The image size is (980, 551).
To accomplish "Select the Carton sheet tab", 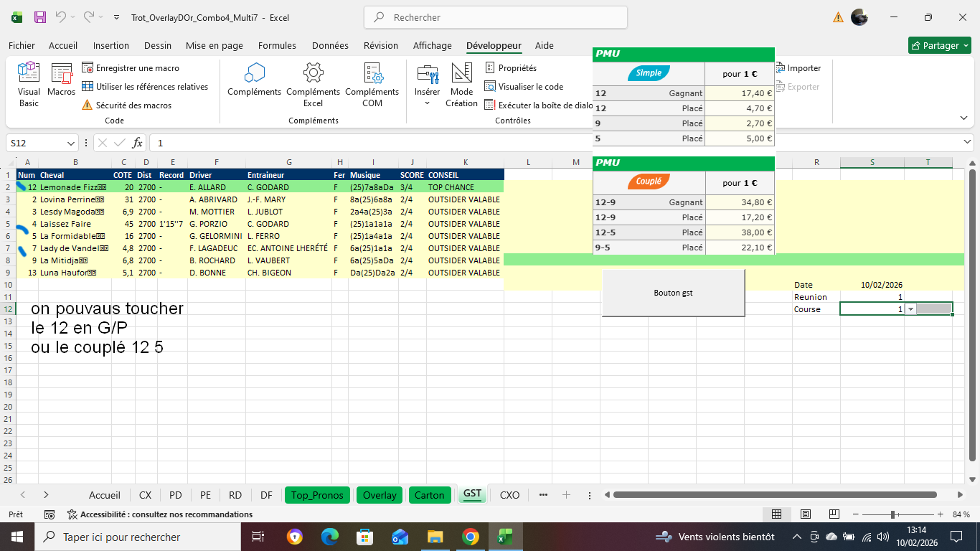I will (430, 495).
